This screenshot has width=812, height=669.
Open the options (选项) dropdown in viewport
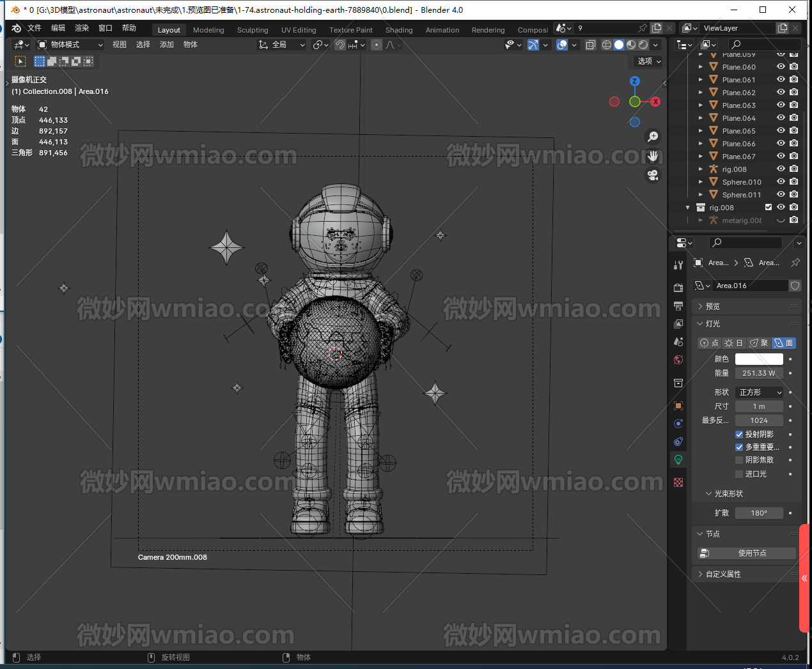(649, 61)
